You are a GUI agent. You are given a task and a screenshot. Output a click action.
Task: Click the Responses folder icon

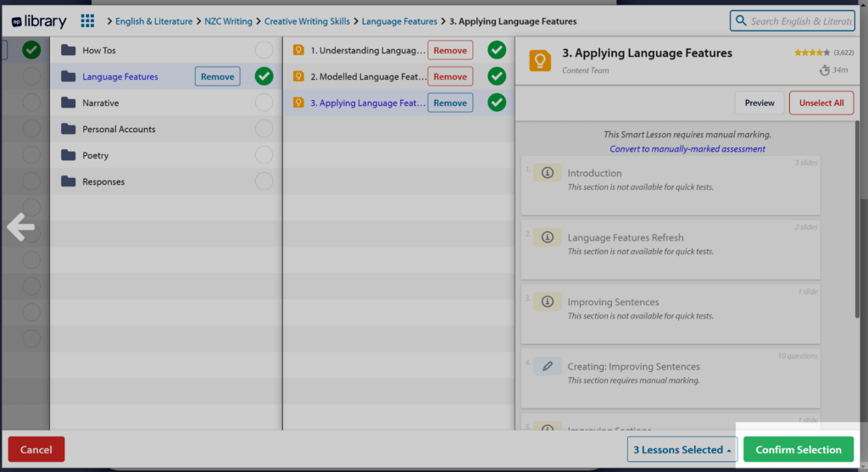click(x=68, y=181)
